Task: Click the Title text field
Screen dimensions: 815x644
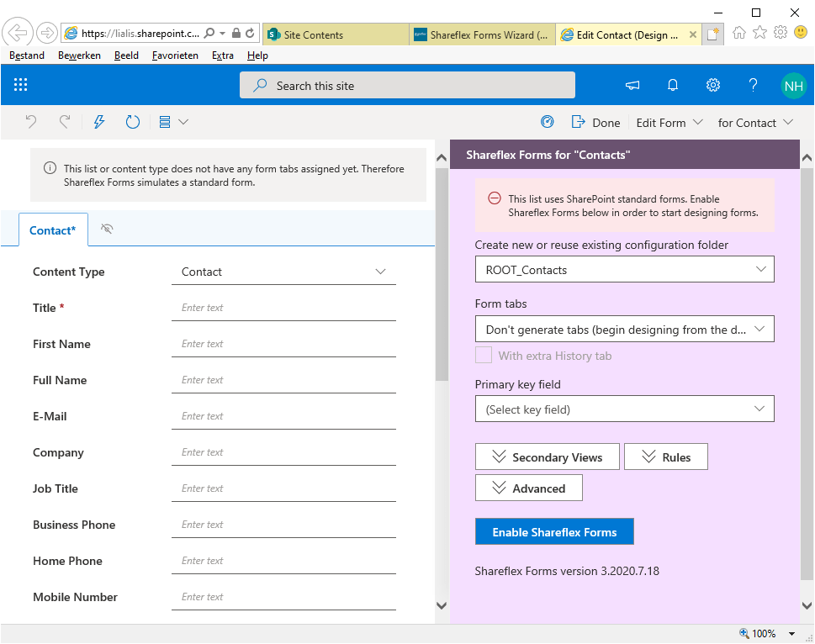Action: coord(283,308)
